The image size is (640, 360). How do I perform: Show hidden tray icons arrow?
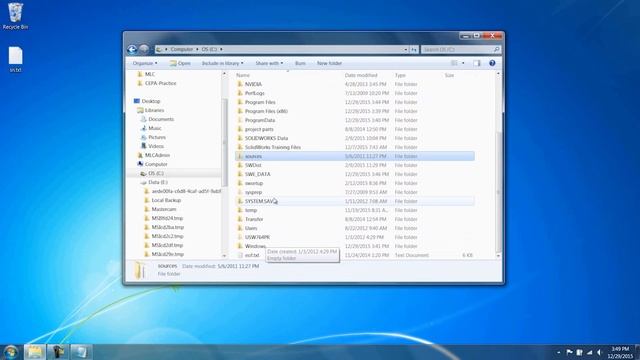(x=559, y=352)
